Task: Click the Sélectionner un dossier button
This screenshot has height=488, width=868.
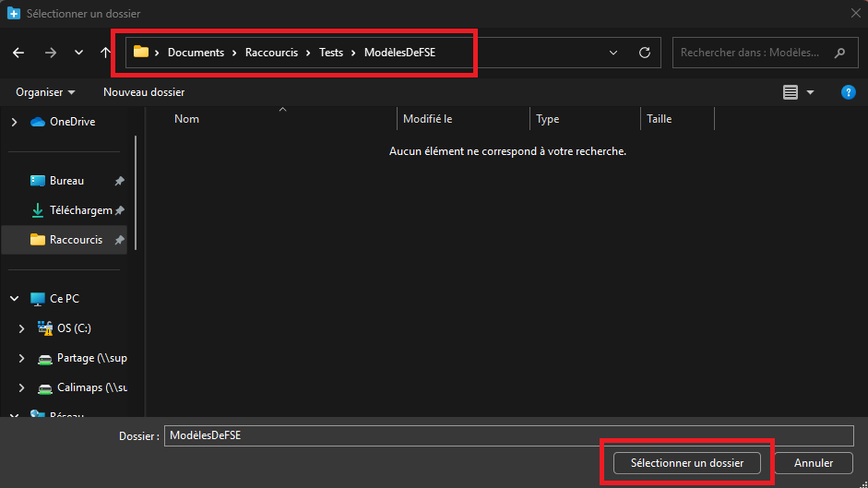Action: tap(687, 463)
